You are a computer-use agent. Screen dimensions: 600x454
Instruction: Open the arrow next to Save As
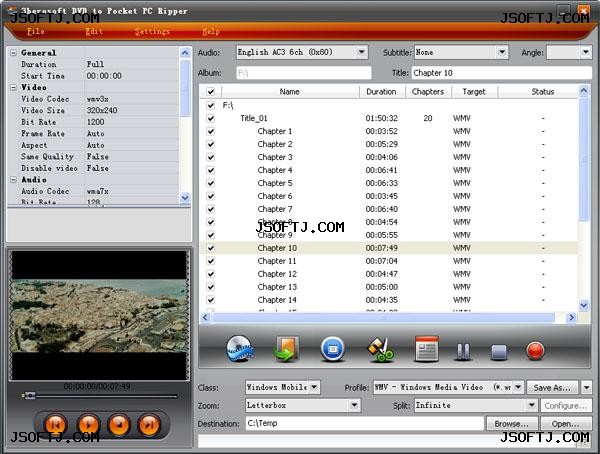586,387
